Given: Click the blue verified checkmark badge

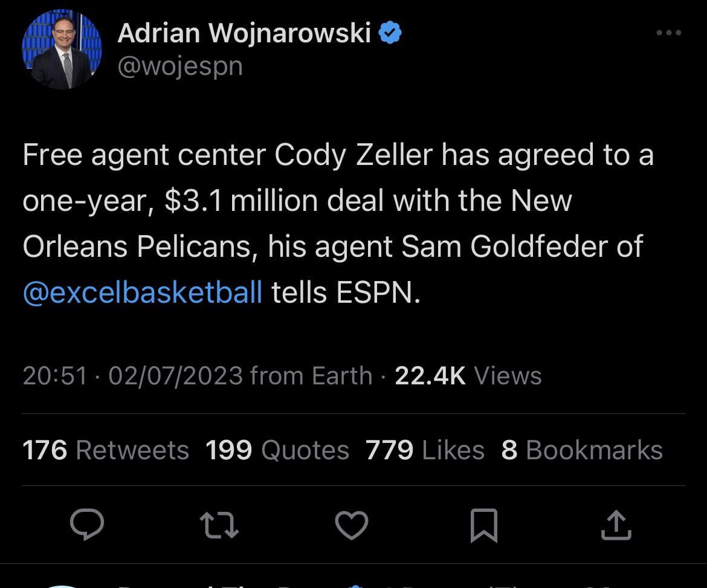Looking at the screenshot, I should (x=390, y=33).
